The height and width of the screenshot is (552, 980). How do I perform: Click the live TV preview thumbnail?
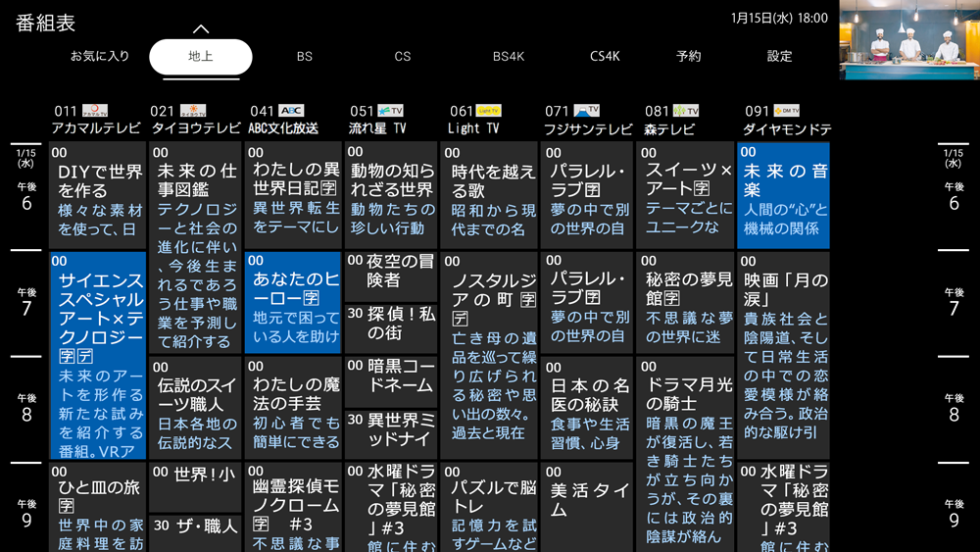[x=908, y=40]
